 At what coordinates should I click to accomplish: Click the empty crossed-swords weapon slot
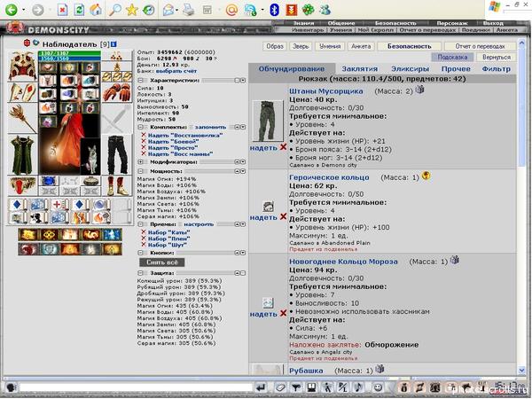(x=117, y=119)
